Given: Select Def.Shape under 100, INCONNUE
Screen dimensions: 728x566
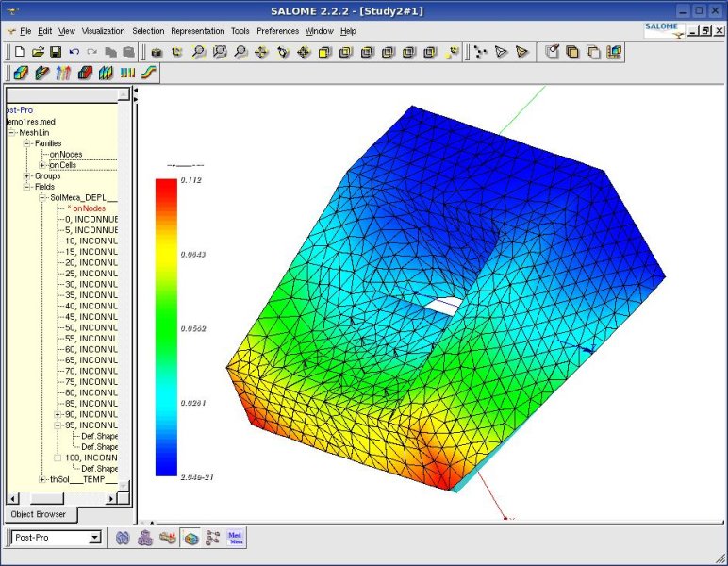Looking at the screenshot, I should coord(99,469).
